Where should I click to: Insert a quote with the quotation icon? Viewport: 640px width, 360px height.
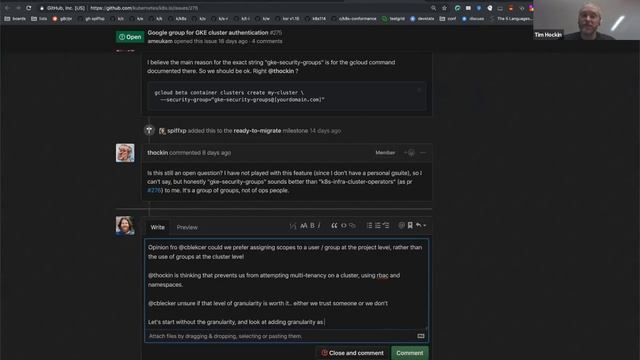click(x=334, y=225)
